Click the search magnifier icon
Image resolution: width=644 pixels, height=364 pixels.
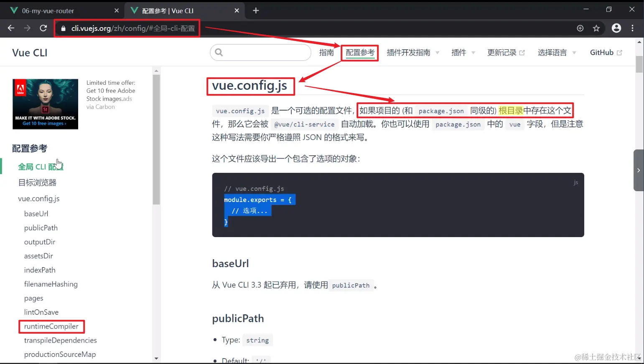(x=219, y=52)
